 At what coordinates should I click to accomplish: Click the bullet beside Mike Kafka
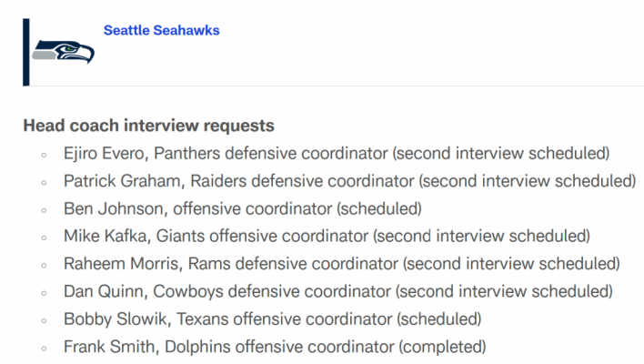[x=44, y=238]
